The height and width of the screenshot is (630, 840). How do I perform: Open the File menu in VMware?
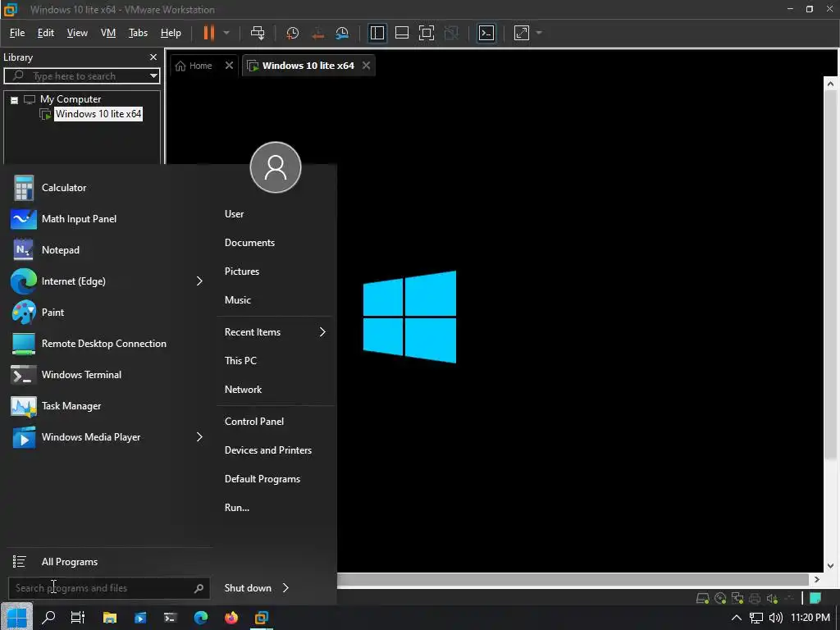coord(17,33)
